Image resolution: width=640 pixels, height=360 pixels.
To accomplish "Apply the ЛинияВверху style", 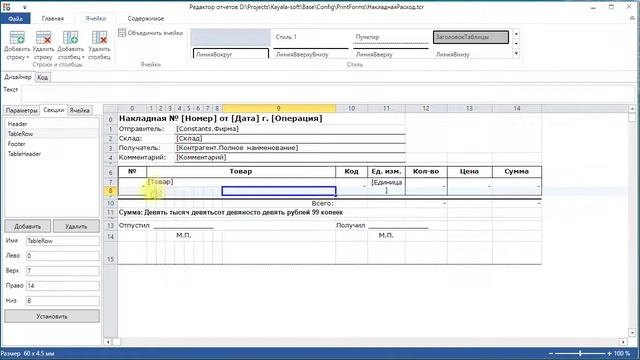I will point(391,53).
